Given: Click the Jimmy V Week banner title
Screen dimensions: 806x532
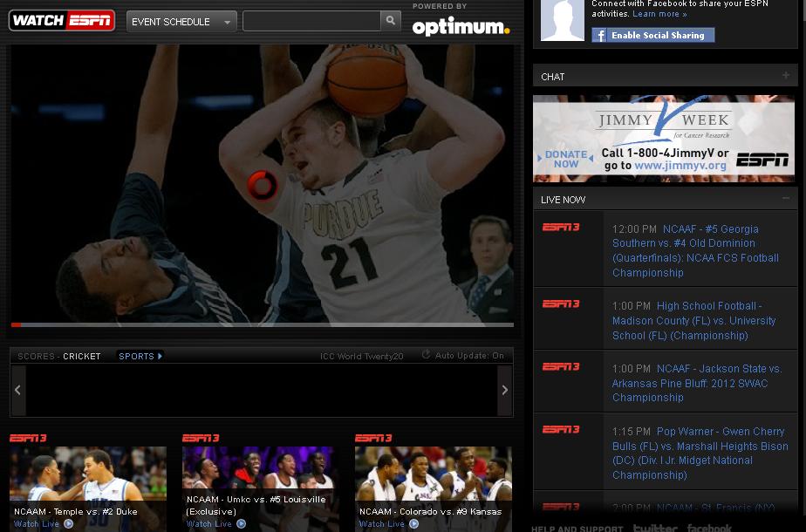Looking at the screenshot, I should click(664, 120).
